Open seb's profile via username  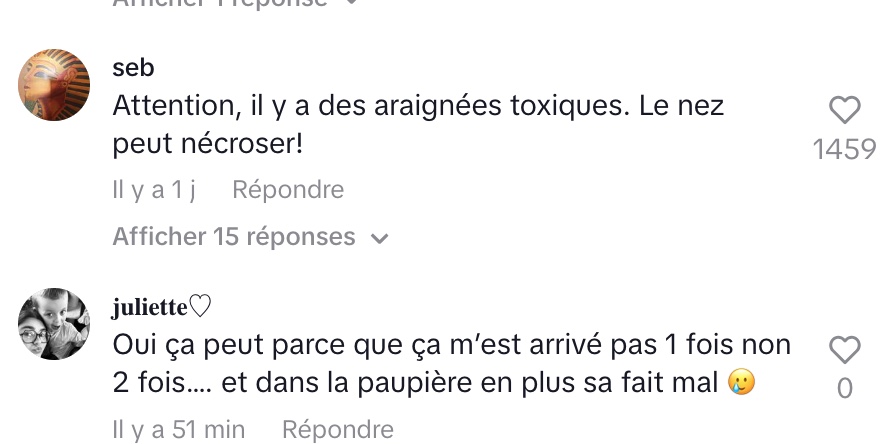(x=133, y=67)
